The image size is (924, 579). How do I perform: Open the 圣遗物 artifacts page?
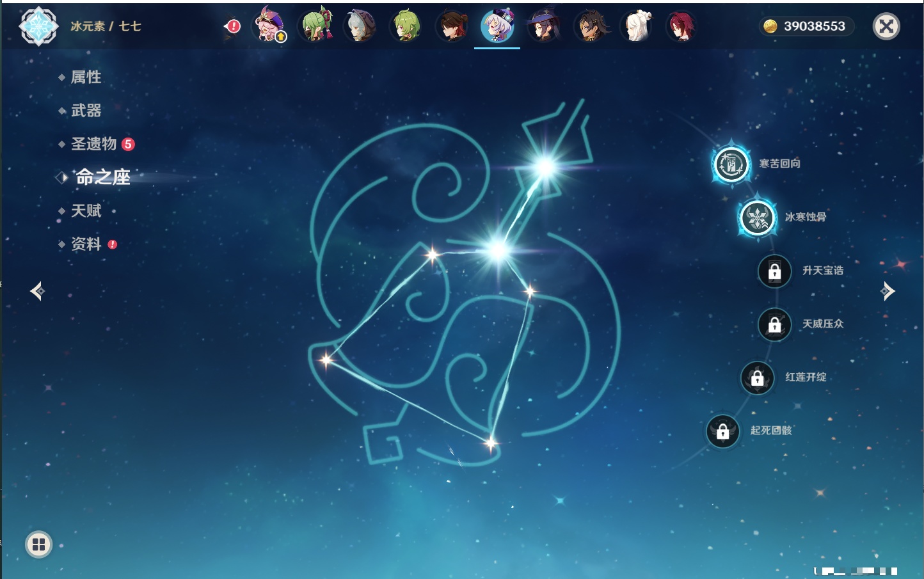pos(93,144)
